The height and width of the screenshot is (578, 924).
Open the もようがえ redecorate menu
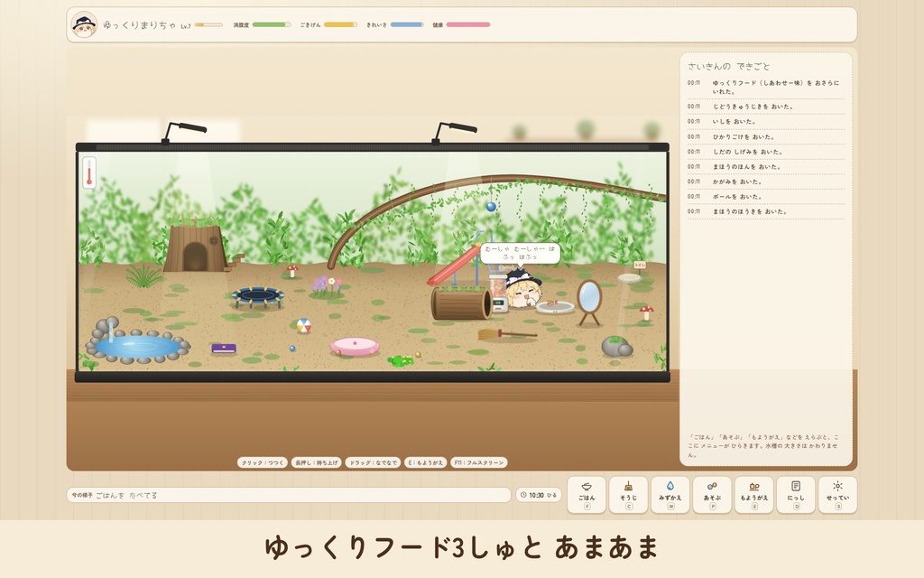click(x=753, y=494)
